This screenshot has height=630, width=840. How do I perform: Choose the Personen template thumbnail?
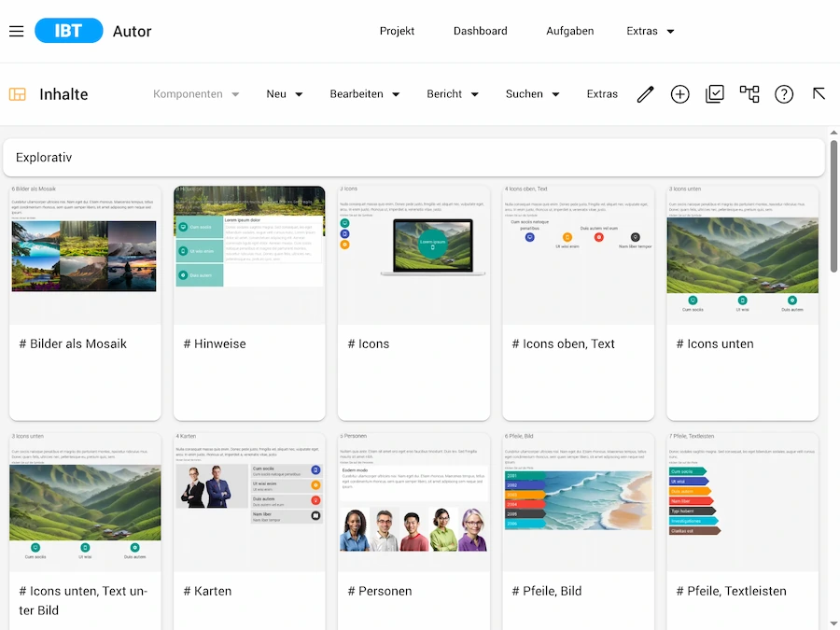coord(413,502)
